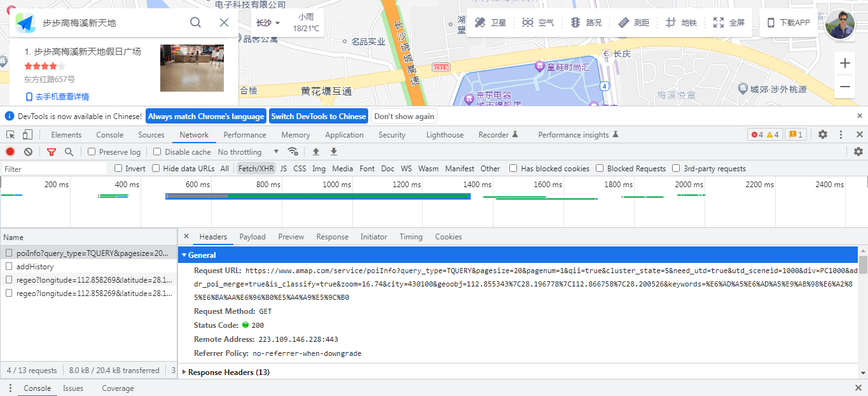Open the 去手机查看详情 link
The image size is (868, 396).
pyautogui.click(x=57, y=97)
